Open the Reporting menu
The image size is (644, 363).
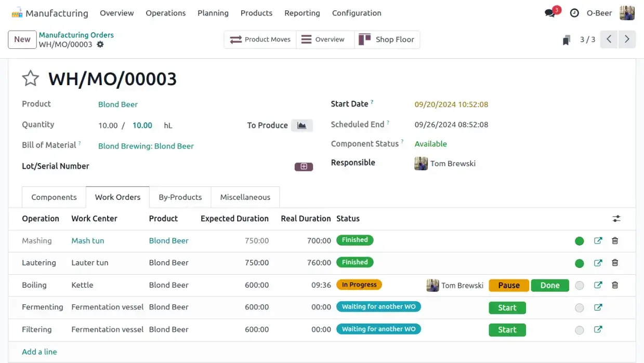(x=302, y=13)
